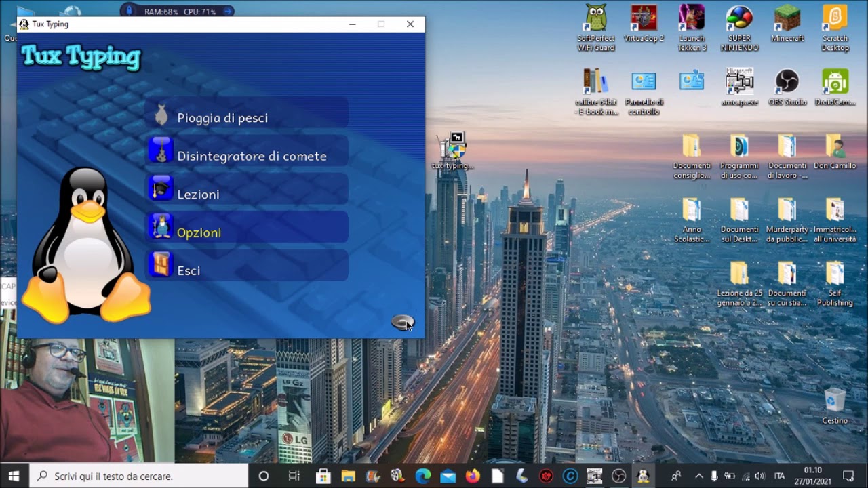Select Cestino recycle bin icon
The height and width of the screenshot is (488, 868).
pos(835,406)
